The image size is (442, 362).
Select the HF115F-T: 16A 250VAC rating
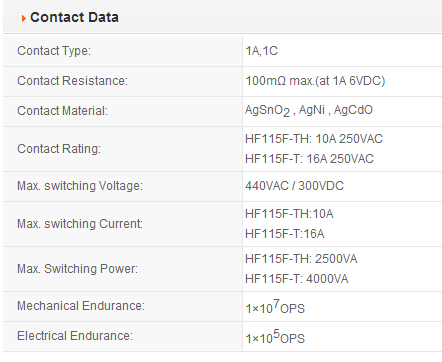(309, 159)
